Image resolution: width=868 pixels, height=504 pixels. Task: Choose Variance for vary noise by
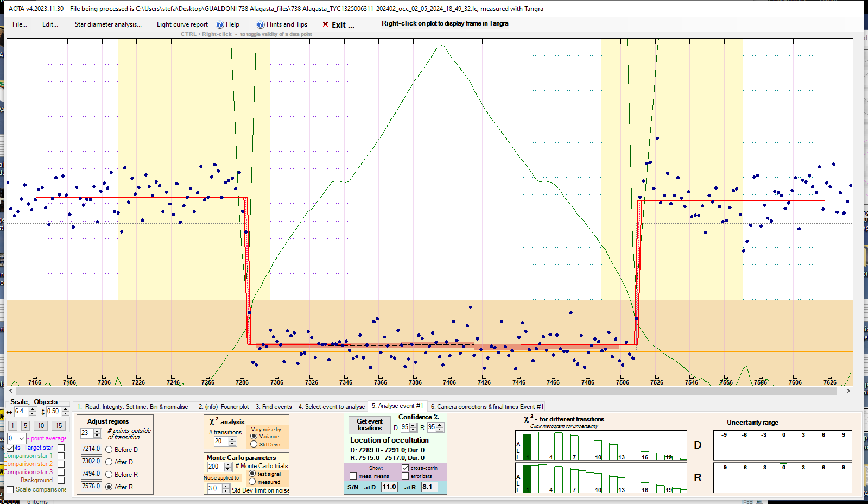click(254, 436)
